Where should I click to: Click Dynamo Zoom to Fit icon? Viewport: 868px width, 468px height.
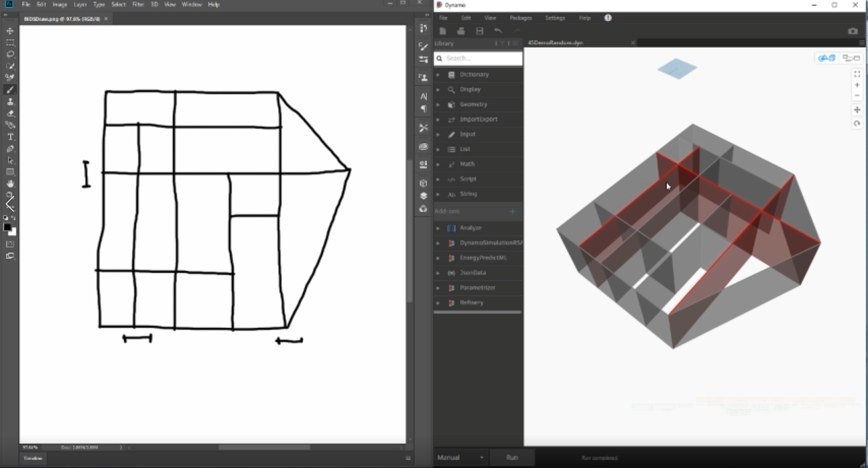coord(857,74)
